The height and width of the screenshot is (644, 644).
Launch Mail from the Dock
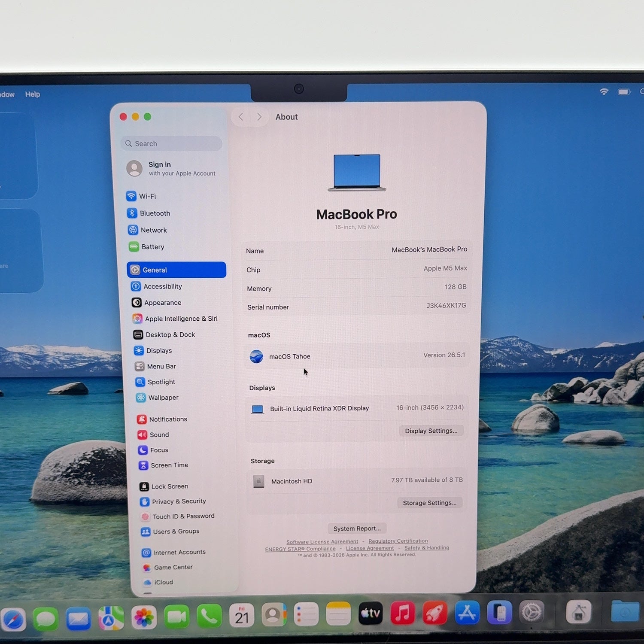(x=78, y=618)
